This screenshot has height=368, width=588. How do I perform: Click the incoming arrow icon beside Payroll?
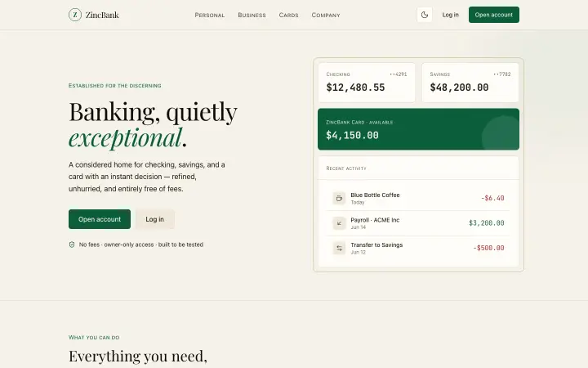coord(339,223)
